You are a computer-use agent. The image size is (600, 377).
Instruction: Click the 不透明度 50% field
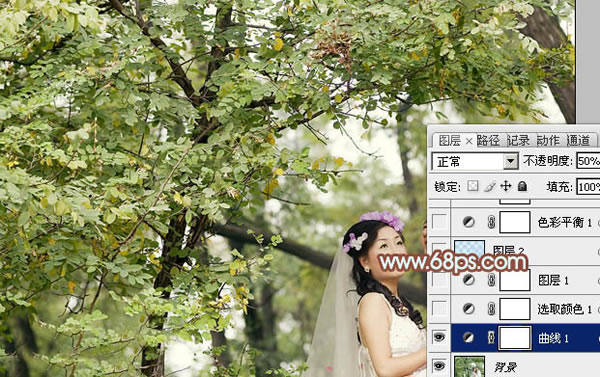point(588,161)
